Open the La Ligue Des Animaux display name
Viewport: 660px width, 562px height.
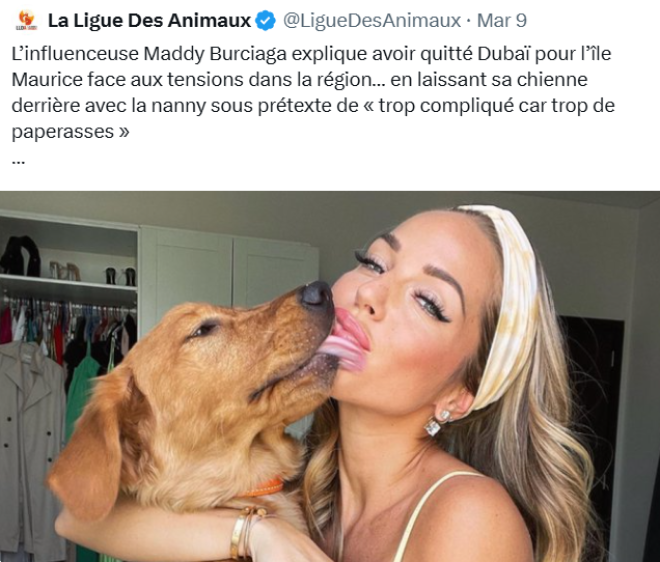(149, 20)
